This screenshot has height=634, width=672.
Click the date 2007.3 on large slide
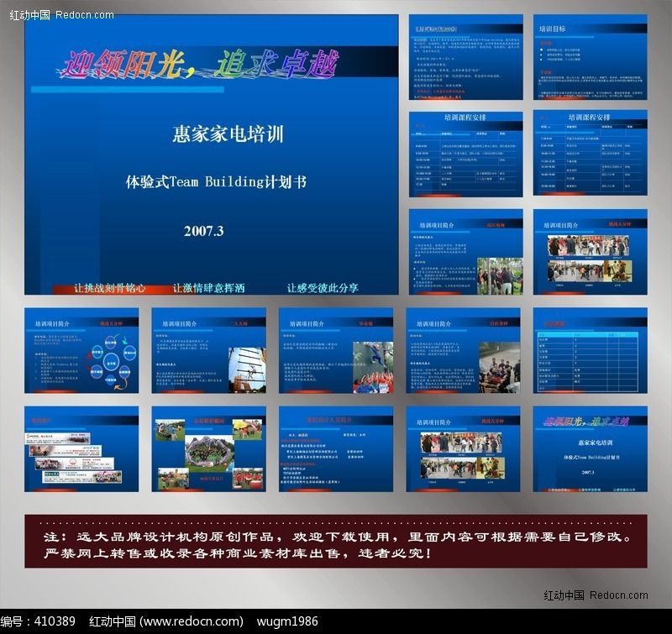coord(203,231)
